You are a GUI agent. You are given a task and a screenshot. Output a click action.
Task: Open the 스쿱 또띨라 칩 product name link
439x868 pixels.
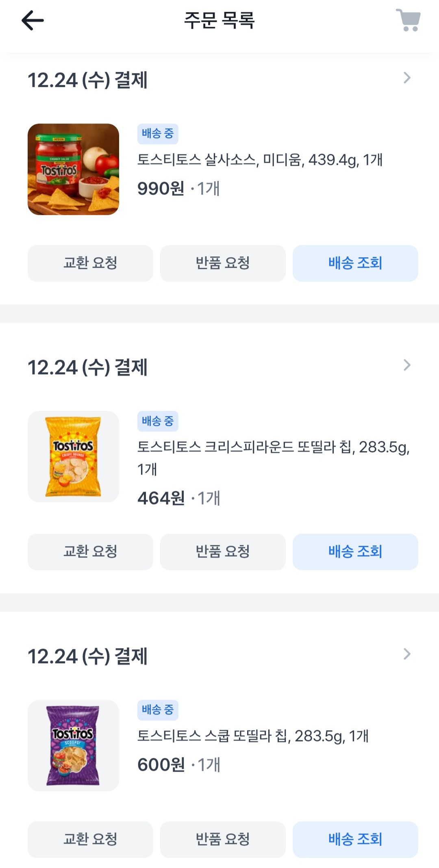(253, 736)
